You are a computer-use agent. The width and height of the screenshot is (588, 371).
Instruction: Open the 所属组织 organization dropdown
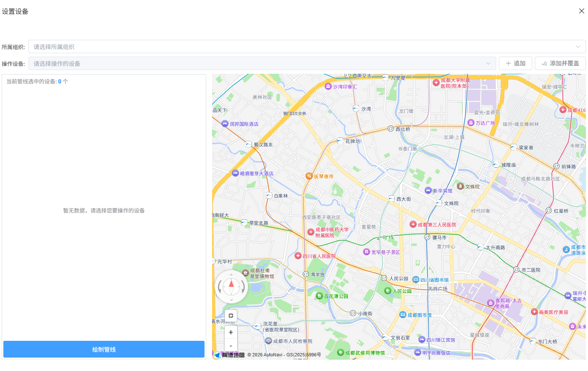(x=307, y=47)
